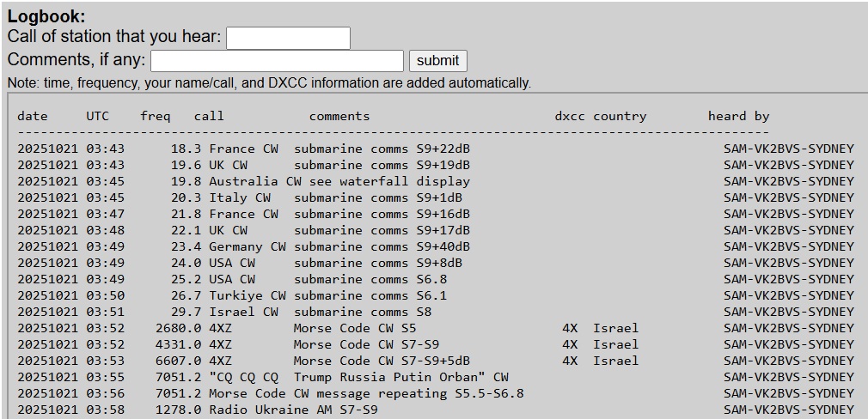This screenshot has width=868, height=419.
Task: Click the station call input field
Action: point(288,38)
